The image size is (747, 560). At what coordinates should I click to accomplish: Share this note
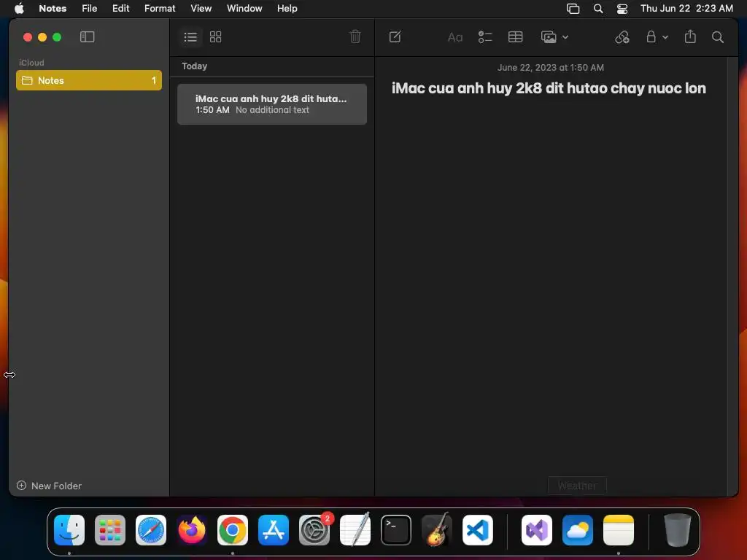point(690,36)
